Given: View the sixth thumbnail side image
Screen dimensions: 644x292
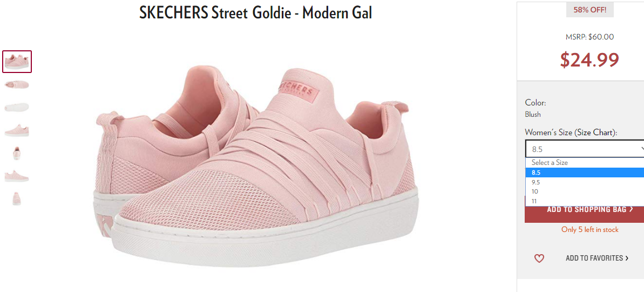Looking at the screenshot, I should (17, 176).
